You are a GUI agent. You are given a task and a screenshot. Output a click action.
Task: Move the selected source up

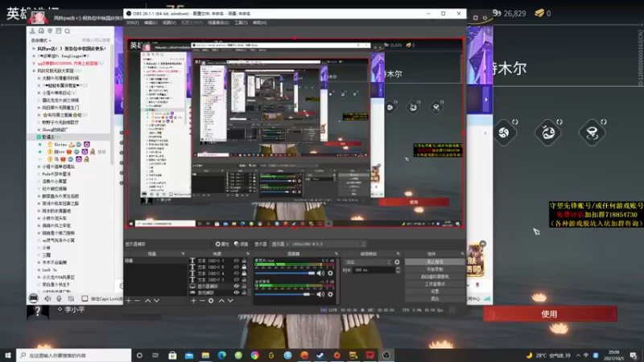(x=221, y=301)
